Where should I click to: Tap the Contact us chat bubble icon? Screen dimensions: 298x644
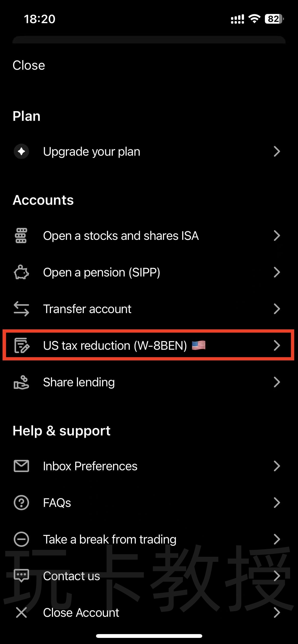click(x=21, y=576)
